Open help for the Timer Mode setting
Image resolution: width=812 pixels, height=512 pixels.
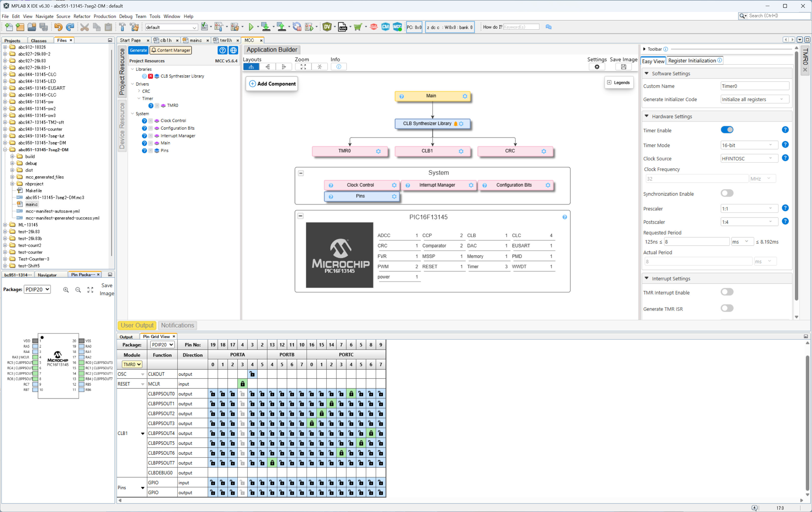(x=785, y=145)
